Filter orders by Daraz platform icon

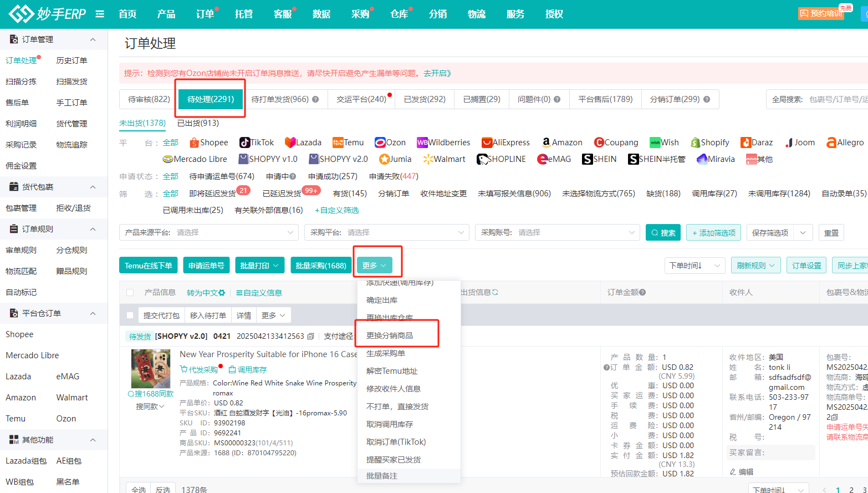[x=746, y=143]
